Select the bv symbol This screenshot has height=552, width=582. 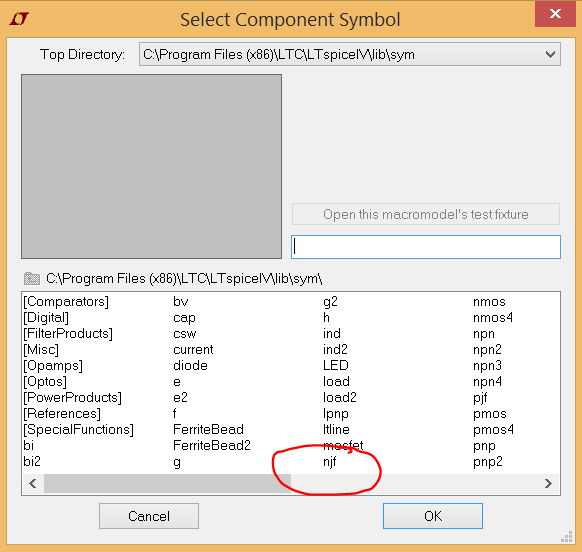pyautogui.click(x=181, y=302)
